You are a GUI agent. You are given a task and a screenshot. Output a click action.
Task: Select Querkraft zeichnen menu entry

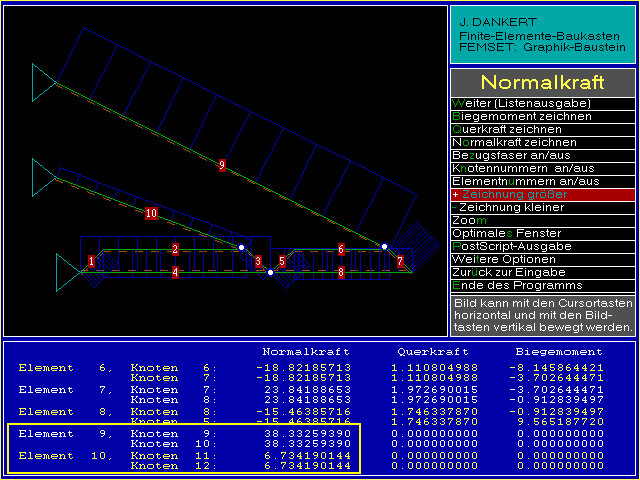click(542, 129)
